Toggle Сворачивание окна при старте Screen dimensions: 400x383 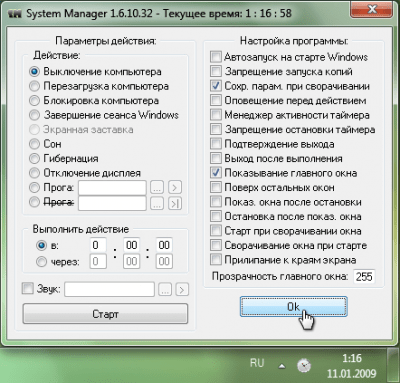point(216,245)
